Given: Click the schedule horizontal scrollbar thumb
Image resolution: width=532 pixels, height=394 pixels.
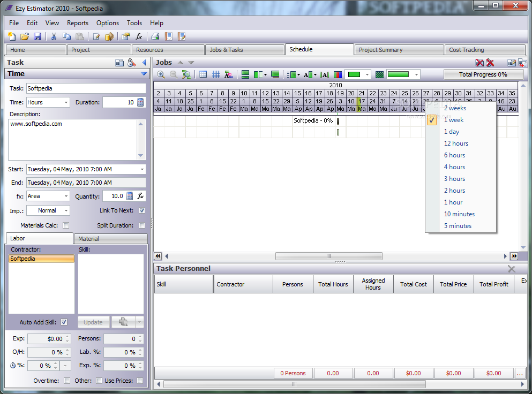Looking at the screenshot, I should (x=329, y=256).
